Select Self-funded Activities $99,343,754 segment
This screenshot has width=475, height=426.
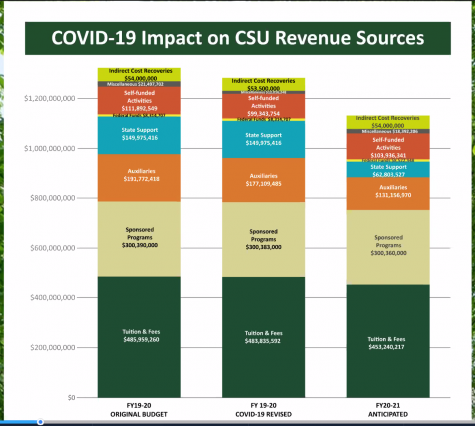(263, 106)
